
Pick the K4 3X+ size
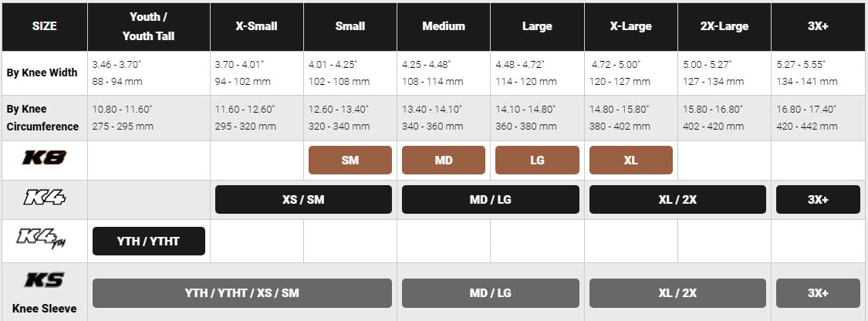point(818,199)
